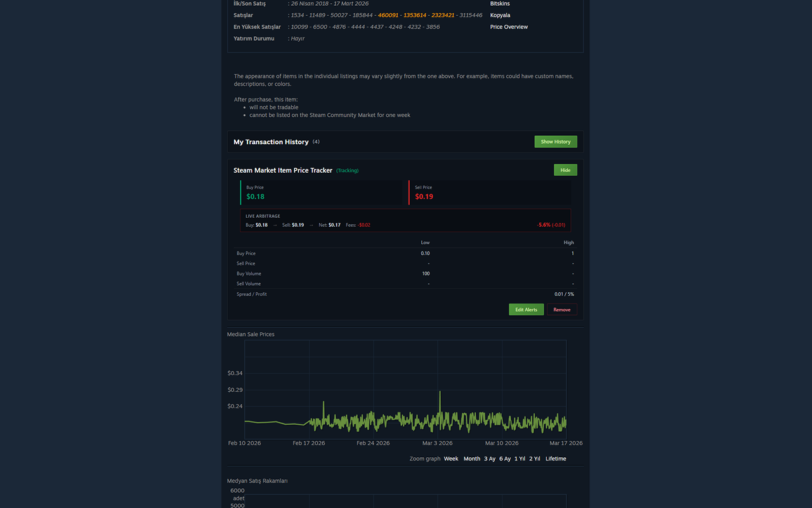Click the Median Sale Prices chart title

[x=251, y=334]
